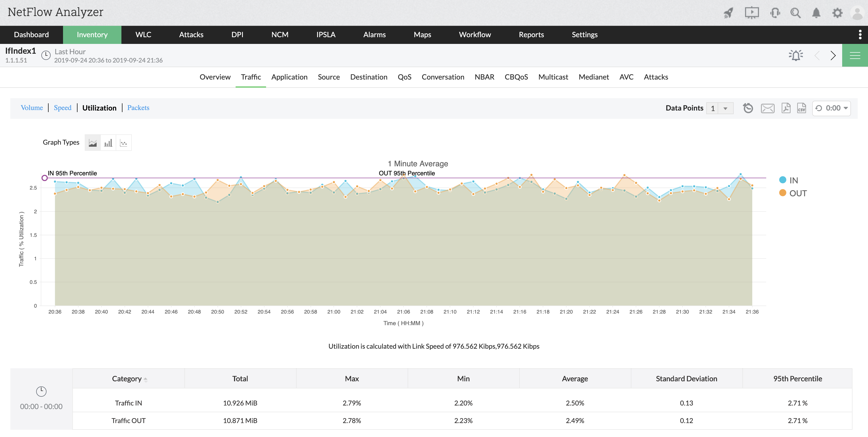Click the green hamburger menu button
Image resolution: width=868 pixels, height=437 pixels.
pyautogui.click(x=855, y=55)
